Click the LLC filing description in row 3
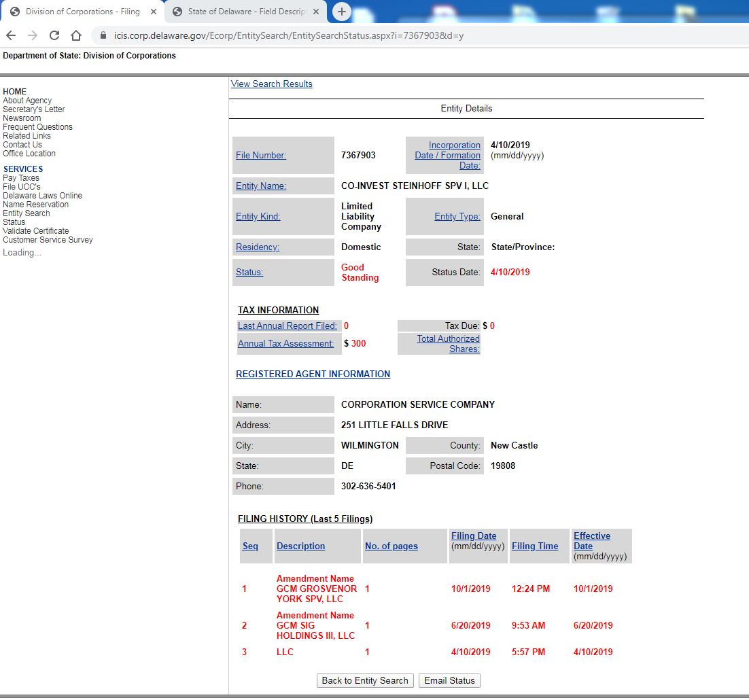Screen dimensions: 749x700 (x=285, y=652)
